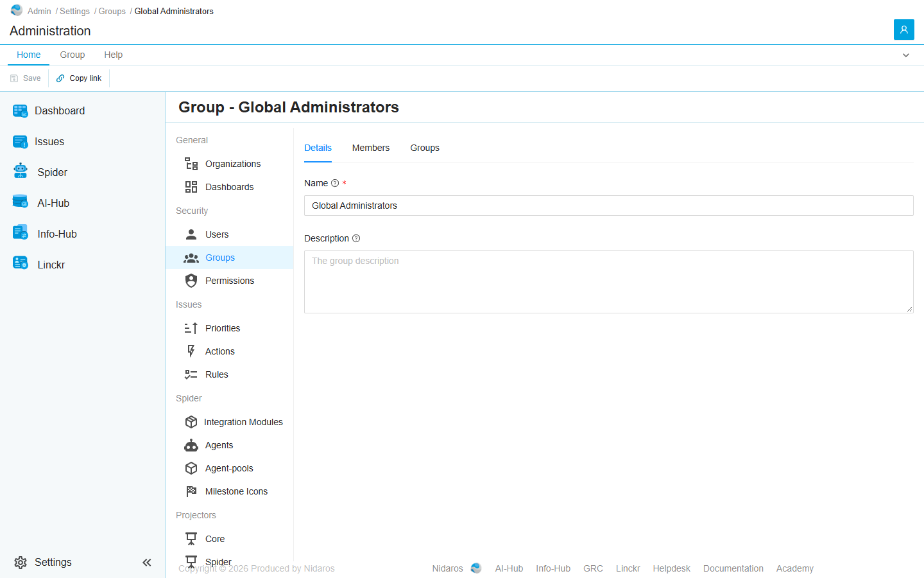
Task: Open the Actions lightning item
Action: click(x=230, y=351)
